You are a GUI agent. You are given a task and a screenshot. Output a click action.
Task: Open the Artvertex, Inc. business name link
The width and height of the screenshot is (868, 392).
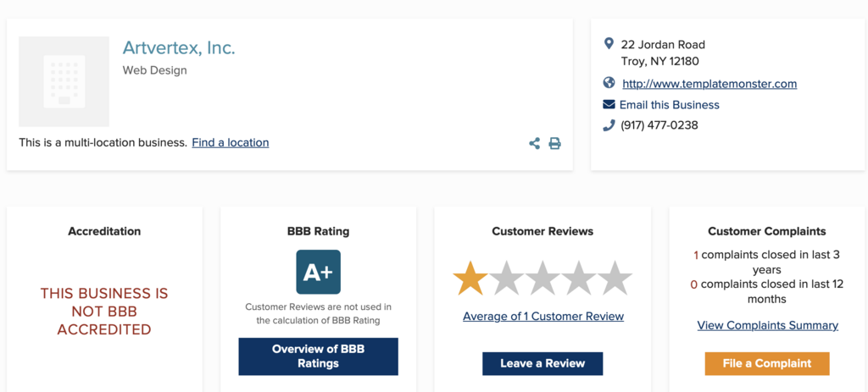point(179,48)
